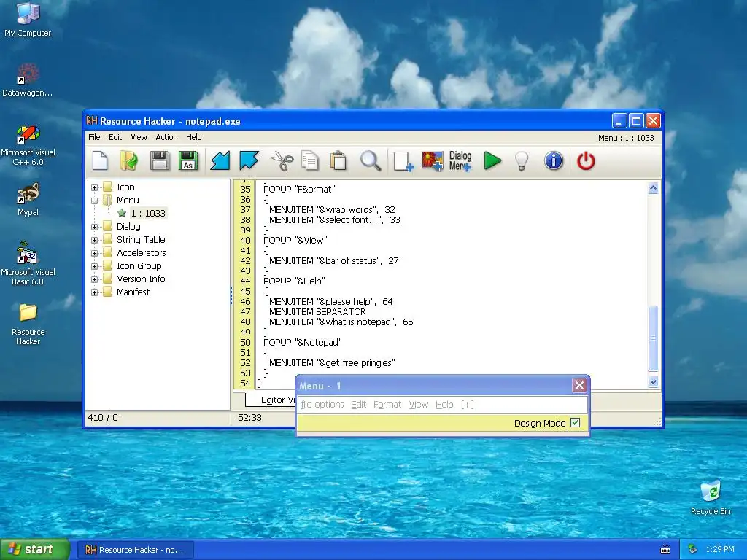Click the blue info About icon
Screen dimensions: 747x560
click(554, 161)
